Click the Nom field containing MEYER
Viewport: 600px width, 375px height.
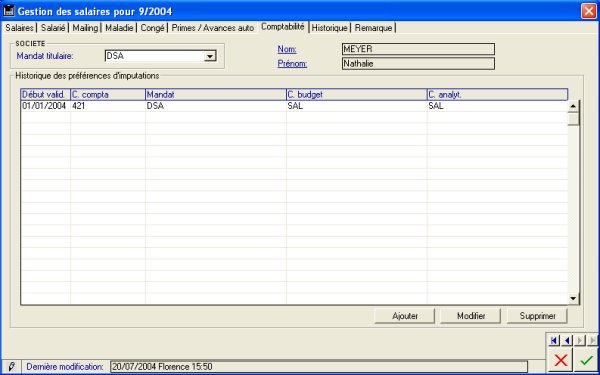point(418,49)
